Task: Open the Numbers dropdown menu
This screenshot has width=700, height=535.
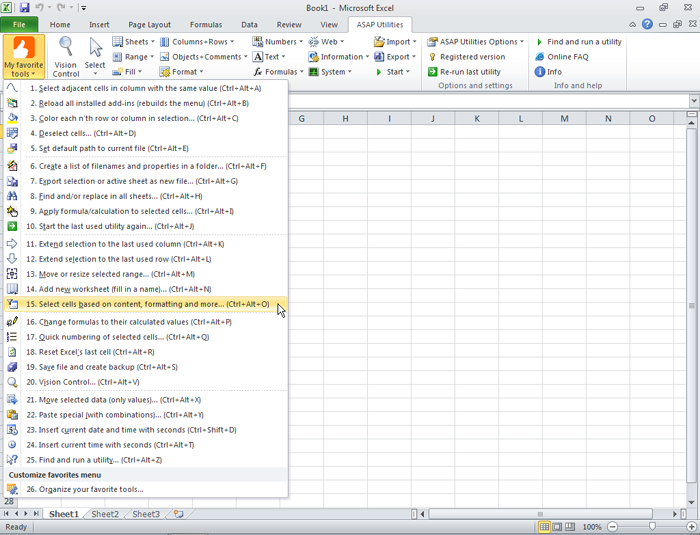Action: (278, 42)
